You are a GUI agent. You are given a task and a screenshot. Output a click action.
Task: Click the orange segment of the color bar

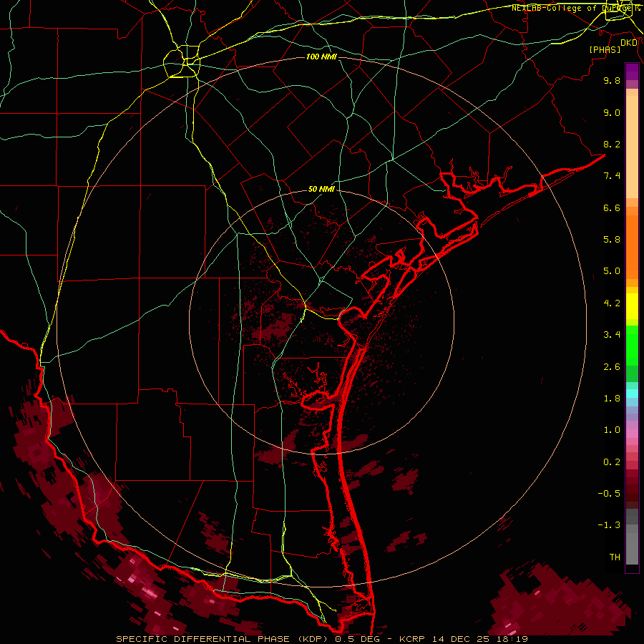tap(632, 246)
